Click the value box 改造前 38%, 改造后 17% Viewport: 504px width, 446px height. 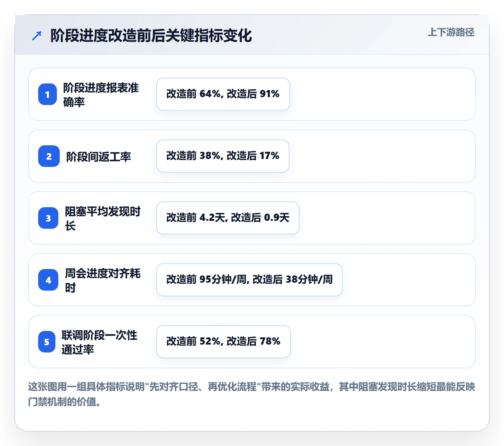(223, 156)
